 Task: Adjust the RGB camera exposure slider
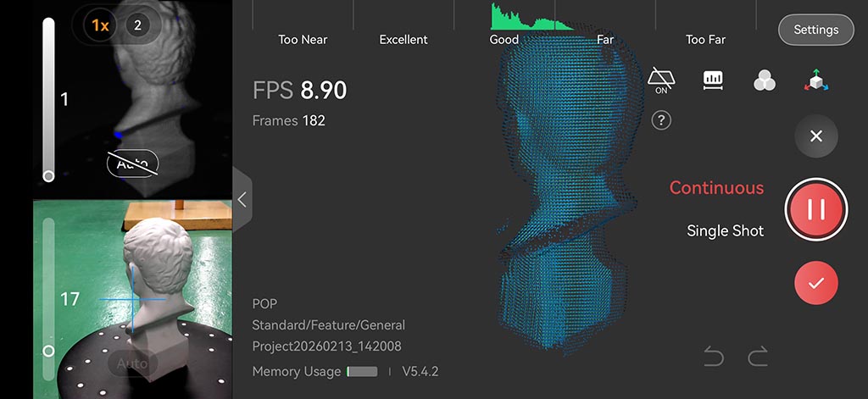(x=48, y=299)
